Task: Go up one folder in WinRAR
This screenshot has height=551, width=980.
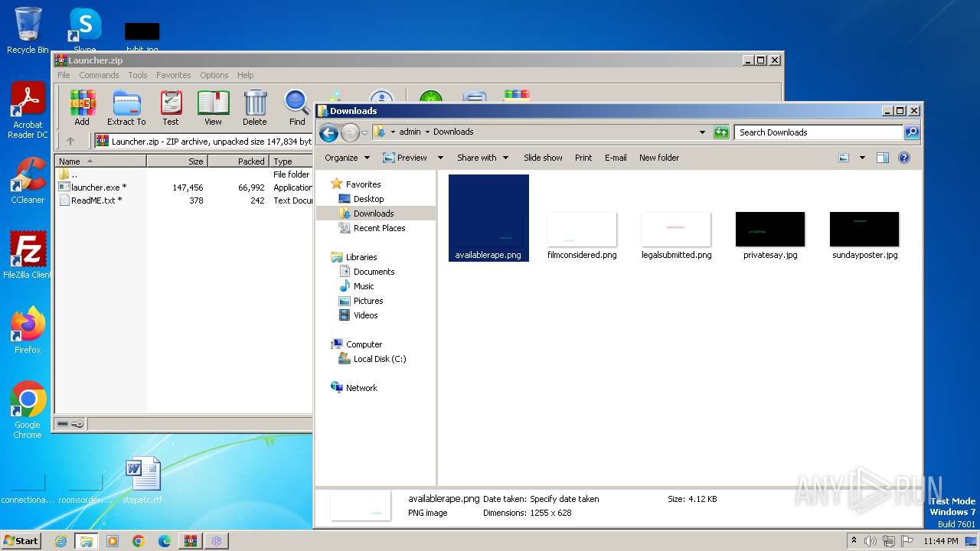Action: click(x=70, y=141)
